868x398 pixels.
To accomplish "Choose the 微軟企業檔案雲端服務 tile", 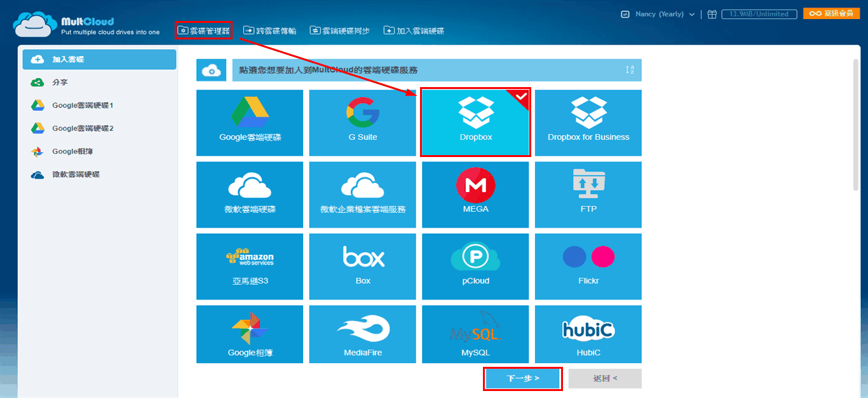I will [x=363, y=195].
